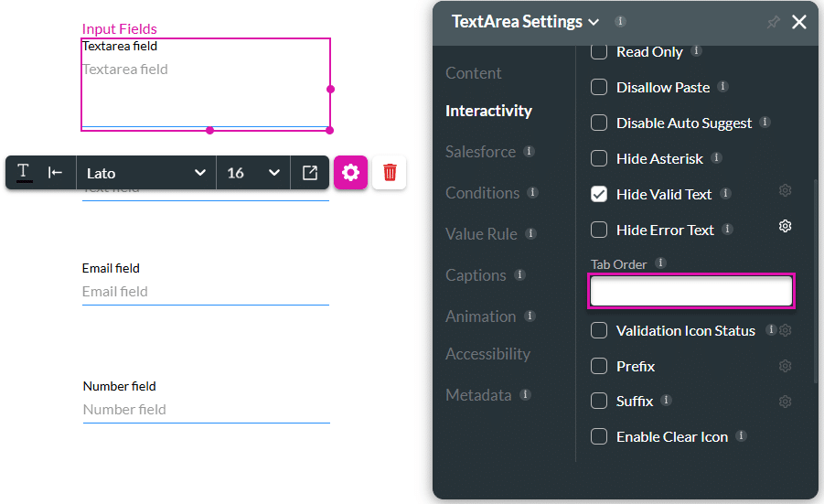Image resolution: width=824 pixels, height=504 pixels.
Task: Open the font size 16 dropdown
Action: click(x=252, y=172)
